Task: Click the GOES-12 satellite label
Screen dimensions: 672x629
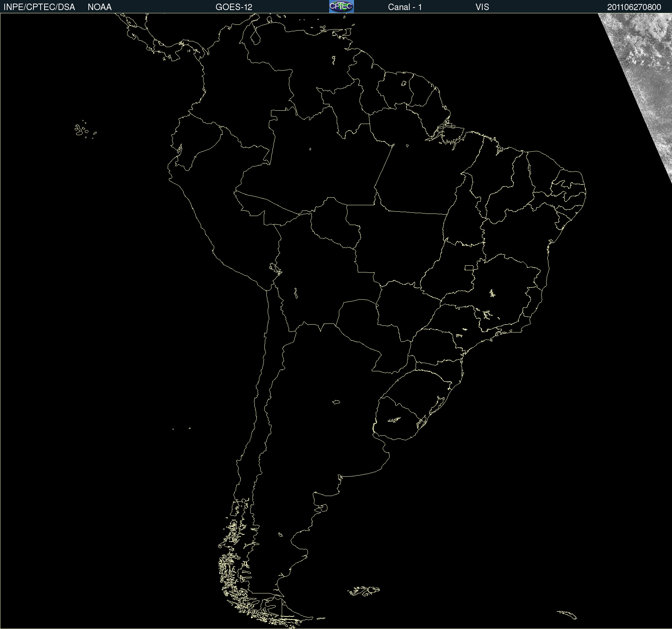Action: [234, 7]
